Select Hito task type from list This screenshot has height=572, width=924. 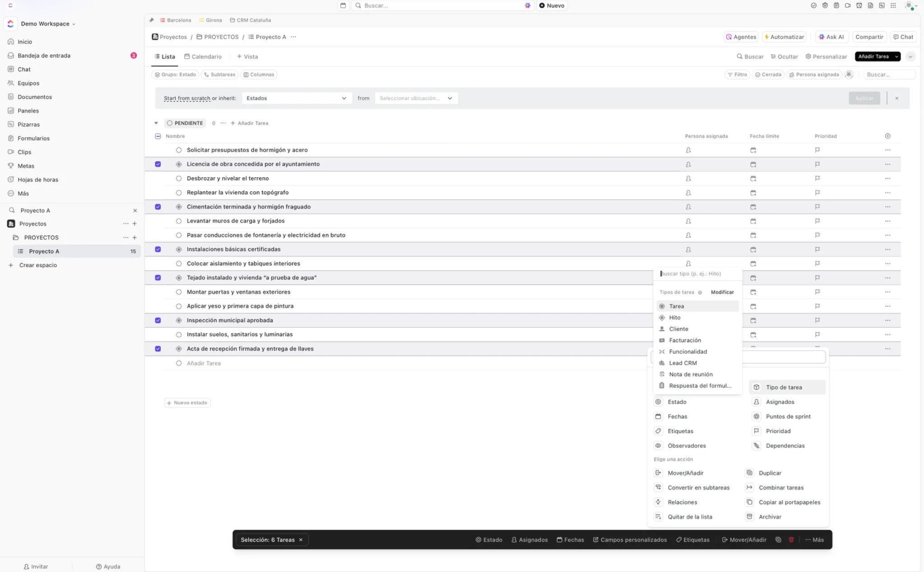(x=675, y=318)
